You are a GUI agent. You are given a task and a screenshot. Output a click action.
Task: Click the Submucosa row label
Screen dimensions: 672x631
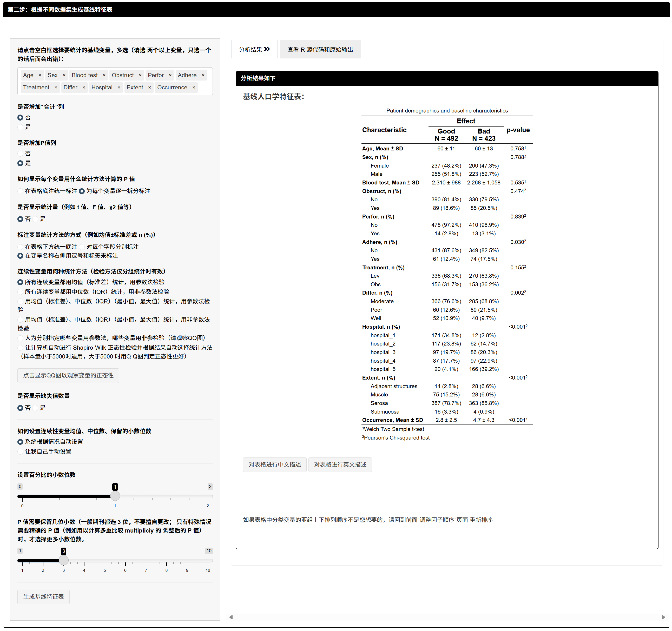pos(385,412)
